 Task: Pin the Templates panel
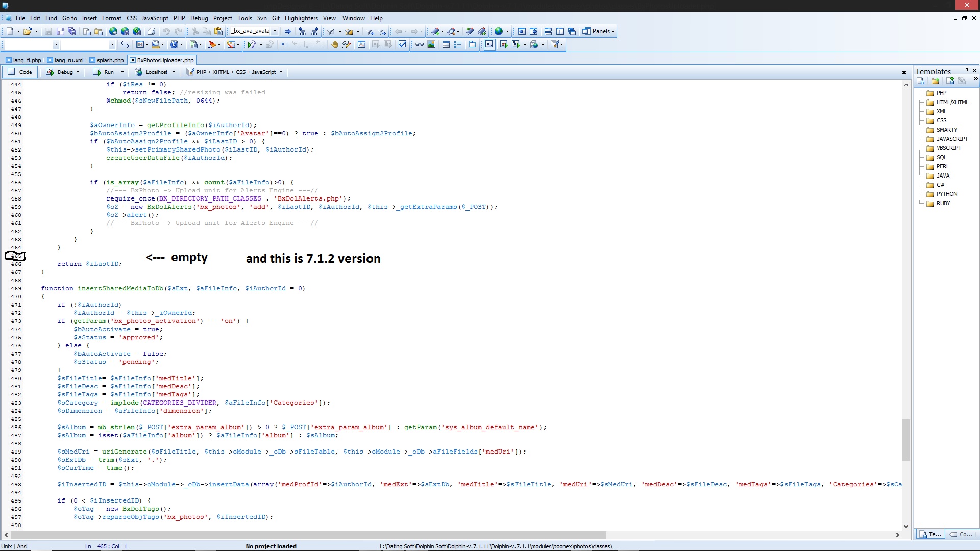tap(966, 71)
